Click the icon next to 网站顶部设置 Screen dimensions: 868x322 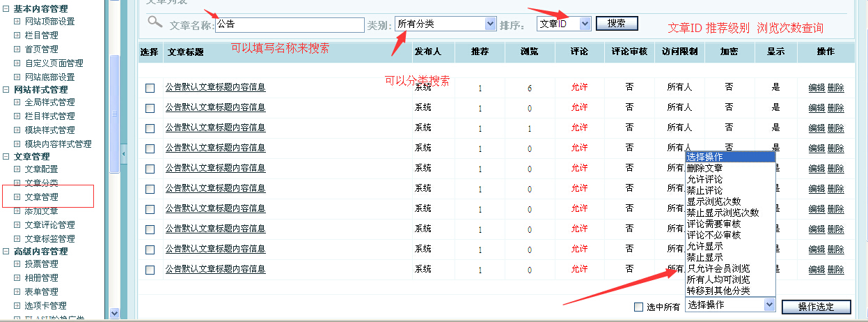pyautogui.click(x=17, y=22)
